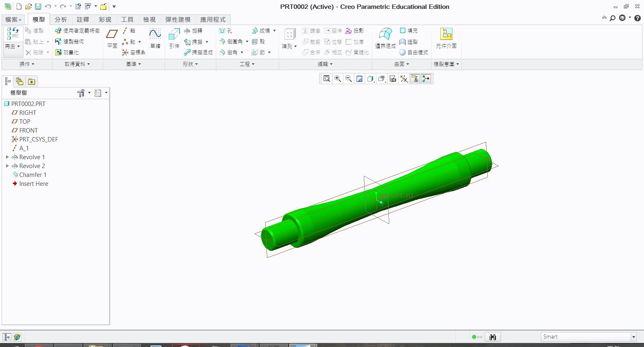
Task: Click the Freestyle (自由樣式) tool
Action: [x=413, y=52]
